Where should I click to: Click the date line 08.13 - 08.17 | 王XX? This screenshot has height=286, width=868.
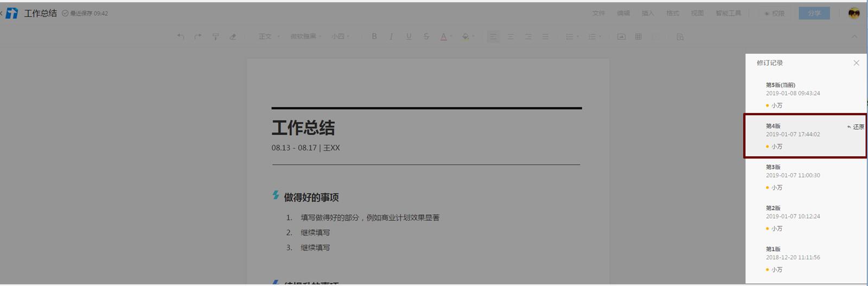click(306, 148)
